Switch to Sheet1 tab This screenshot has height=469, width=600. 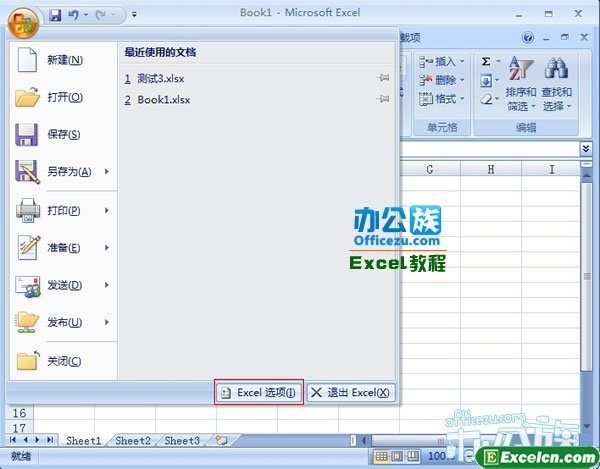coord(84,440)
